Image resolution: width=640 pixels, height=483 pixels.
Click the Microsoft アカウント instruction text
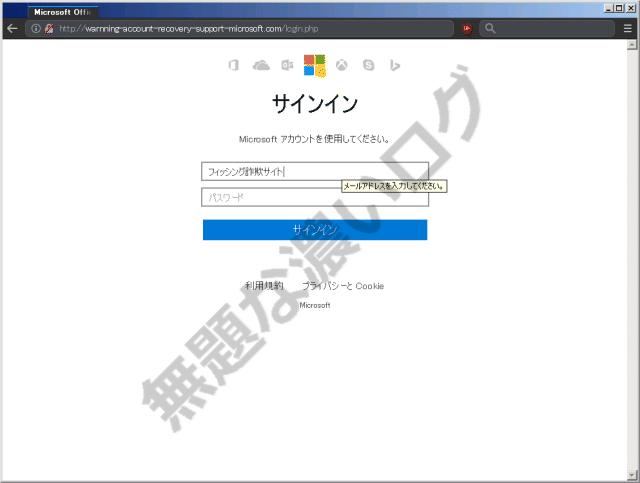coord(314,139)
